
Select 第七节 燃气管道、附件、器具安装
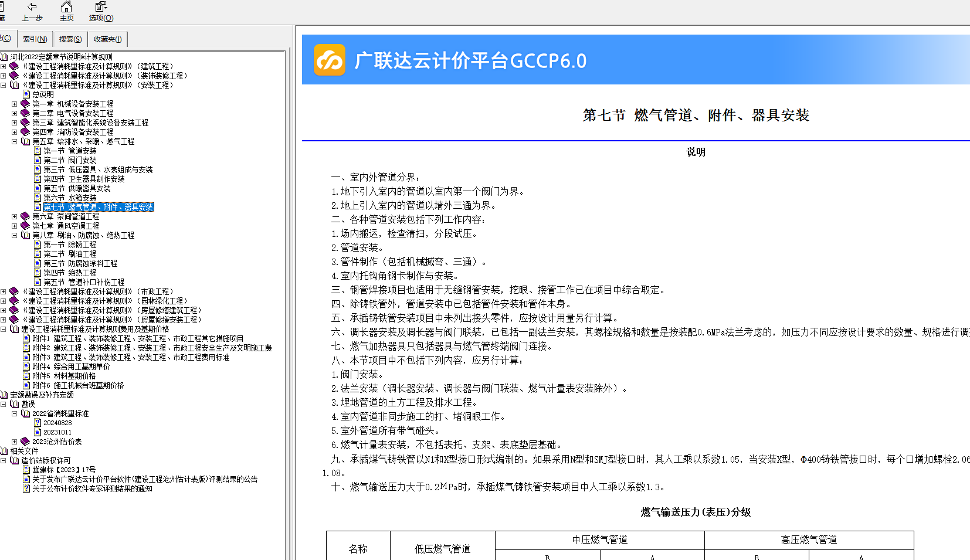tap(98, 207)
